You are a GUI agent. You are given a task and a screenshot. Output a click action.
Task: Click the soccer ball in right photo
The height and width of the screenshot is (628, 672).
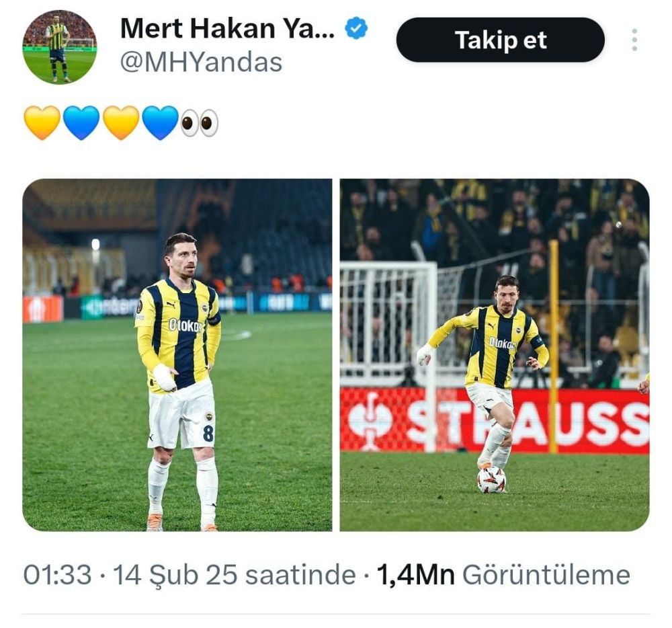[x=492, y=479]
